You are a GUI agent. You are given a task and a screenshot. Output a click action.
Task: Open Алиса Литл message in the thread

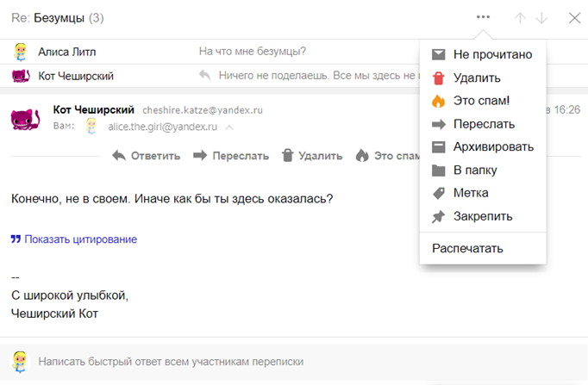click(66, 52)
